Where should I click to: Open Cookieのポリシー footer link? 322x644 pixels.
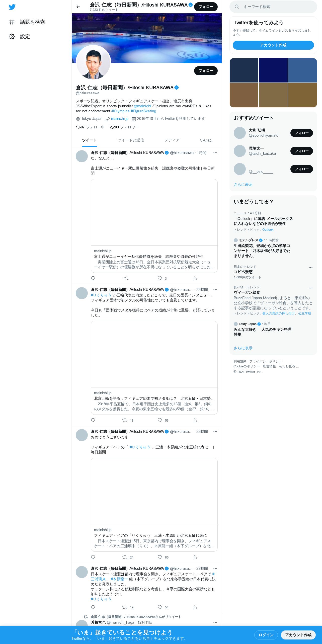point(247,366)
